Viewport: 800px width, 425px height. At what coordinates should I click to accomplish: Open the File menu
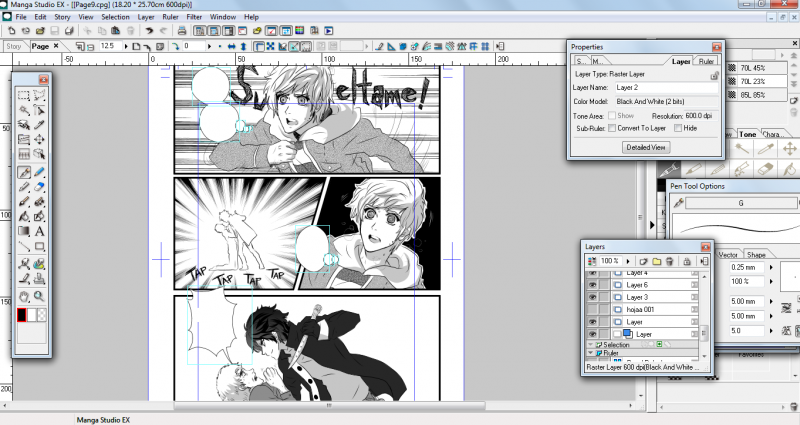(x=21, y=17)
